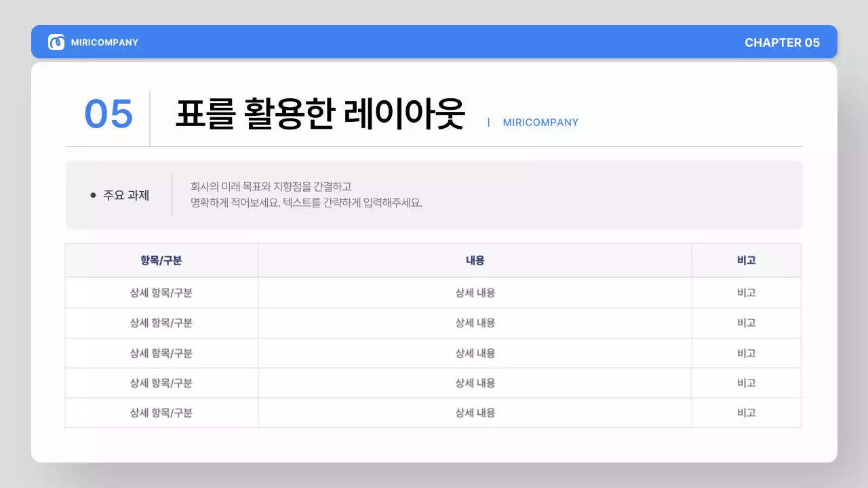Image resolution: width=868 pixels, height=488 pixels.
Task: Click 상세 내용 in the second table row
Action: [475, 323]
